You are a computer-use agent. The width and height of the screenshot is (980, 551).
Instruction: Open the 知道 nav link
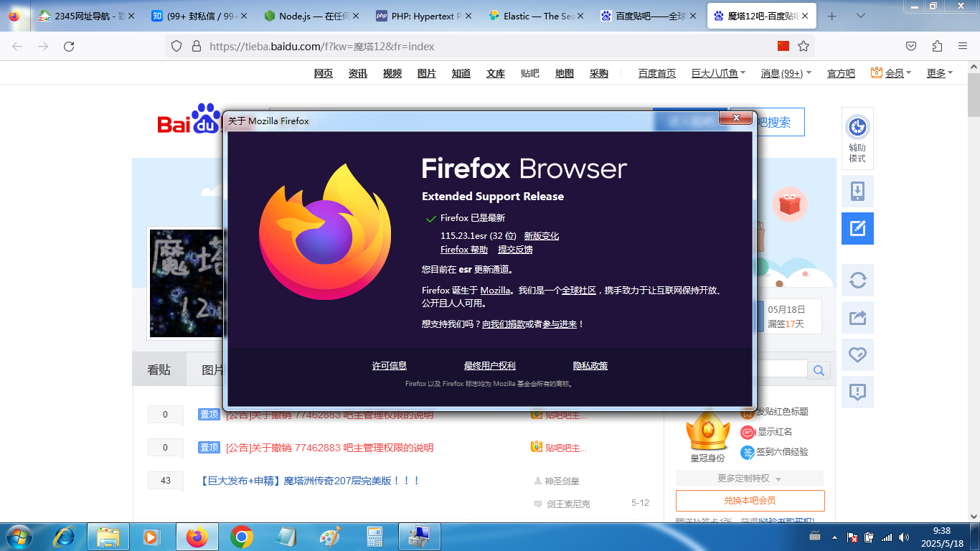click(x=461, y=73)
